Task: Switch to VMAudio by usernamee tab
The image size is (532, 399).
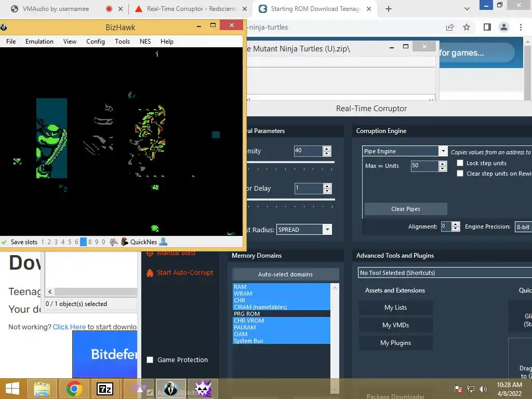Action: [56, 9]
